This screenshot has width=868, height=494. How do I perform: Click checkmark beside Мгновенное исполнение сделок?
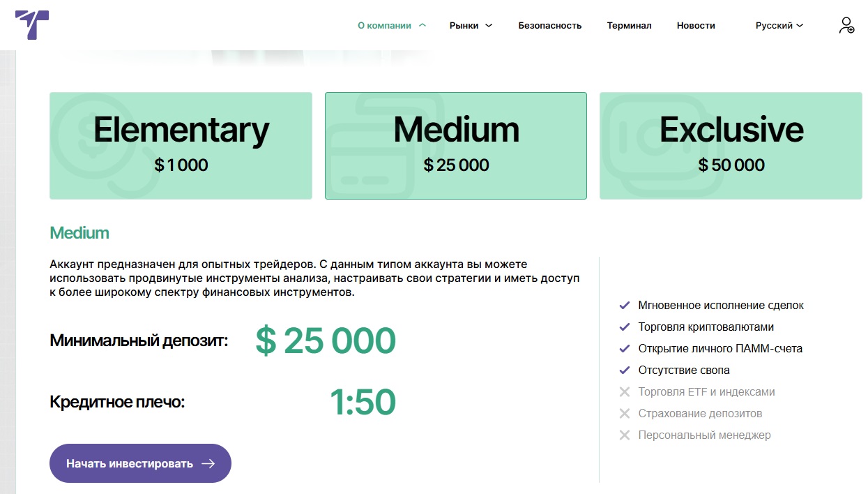(625, 306)
